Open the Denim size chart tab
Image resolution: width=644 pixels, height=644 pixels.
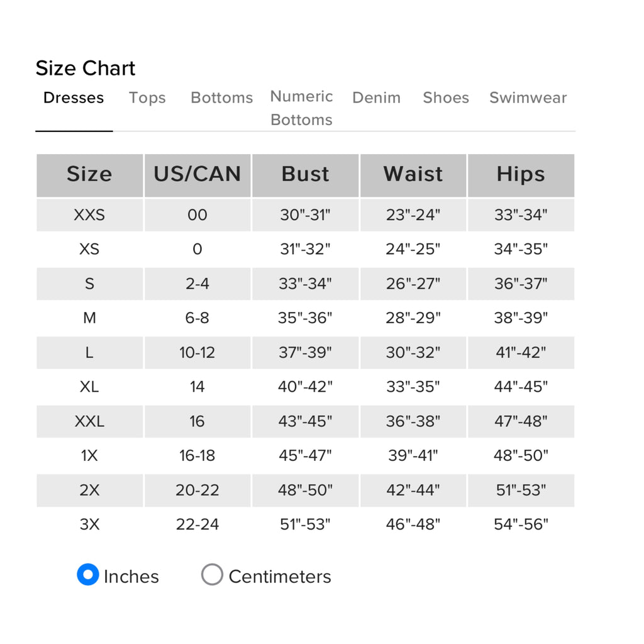tap(377, 97)
